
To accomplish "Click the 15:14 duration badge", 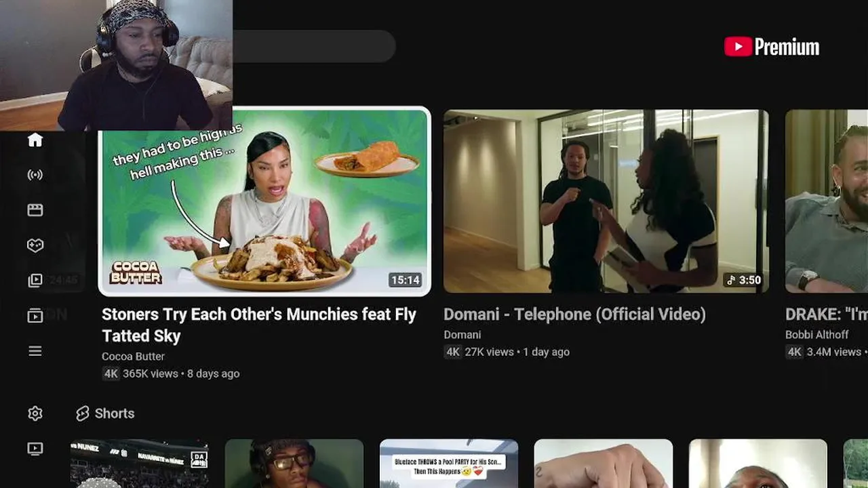I will pyautogui.click(x=405, y=280).
